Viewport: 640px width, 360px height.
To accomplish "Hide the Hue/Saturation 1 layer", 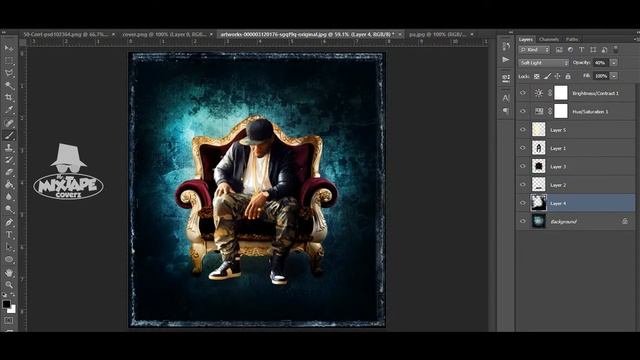I will coord(523,111).
